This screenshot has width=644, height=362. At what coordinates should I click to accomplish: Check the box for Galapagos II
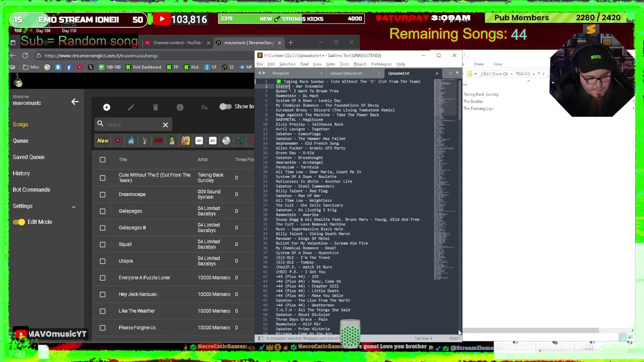point(103,227)
